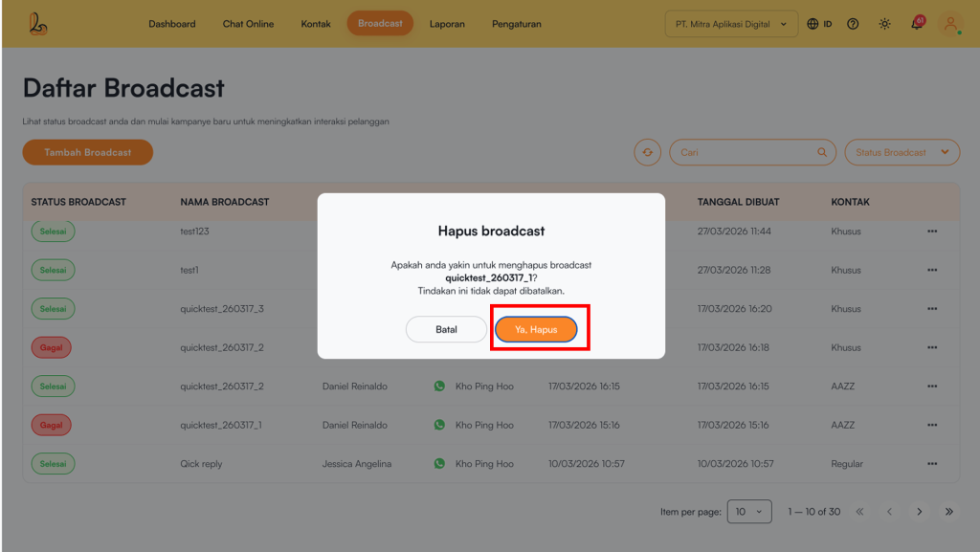Open the Laporan menu
Image resolution: width=980 pixels, height=552 pixels.
click(447, 24)
